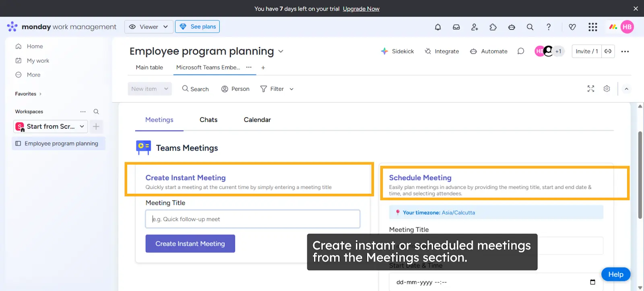Click the Sidekick sparkle icon
The width and height of the screenshot is (644, 291).
(384, 51)
